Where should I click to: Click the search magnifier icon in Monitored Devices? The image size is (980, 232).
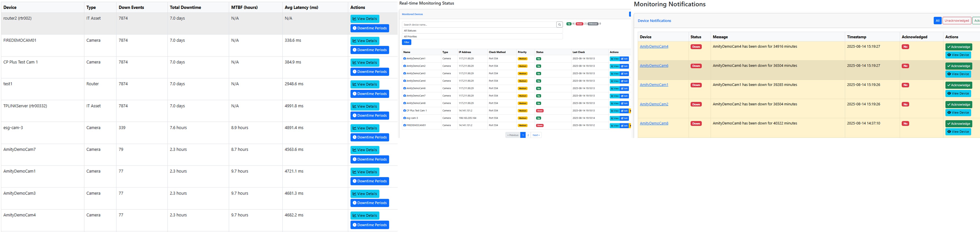[x=560, y=24]
